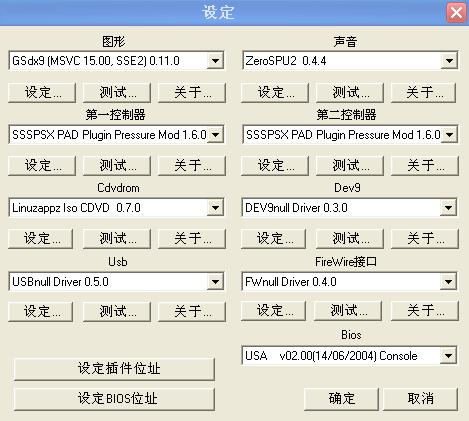Run 测试 for the 声音 plugin
Image resolution: width=469 pixels, height=421 pixels.
(350, 92)
